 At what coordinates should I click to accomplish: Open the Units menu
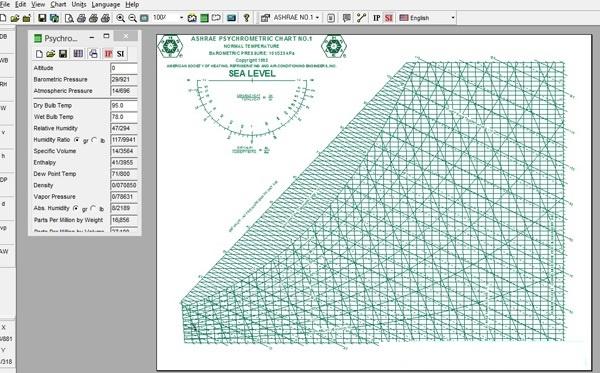point(79,5)
